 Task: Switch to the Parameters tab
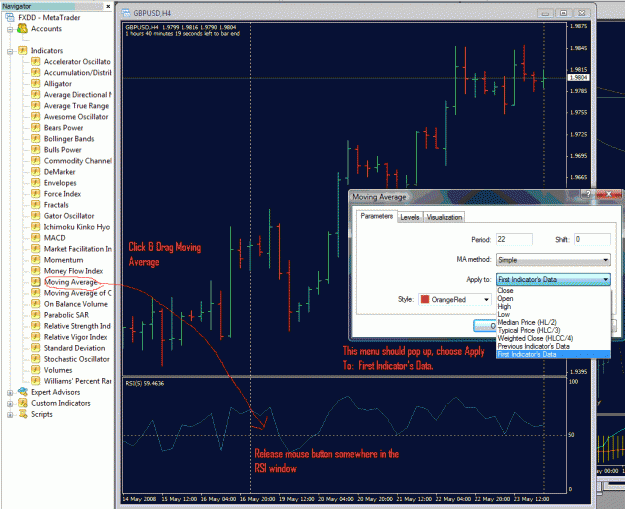point(376,216)
